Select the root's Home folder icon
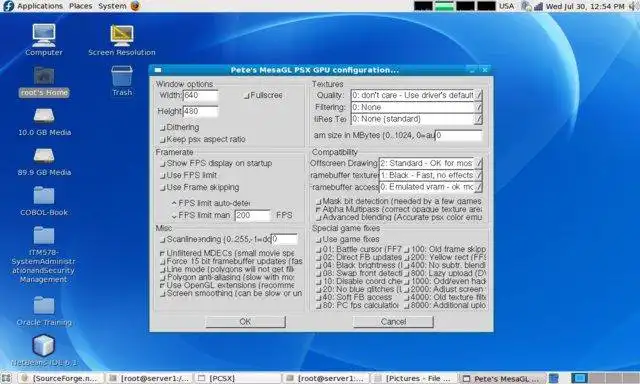 click(44, 75)
